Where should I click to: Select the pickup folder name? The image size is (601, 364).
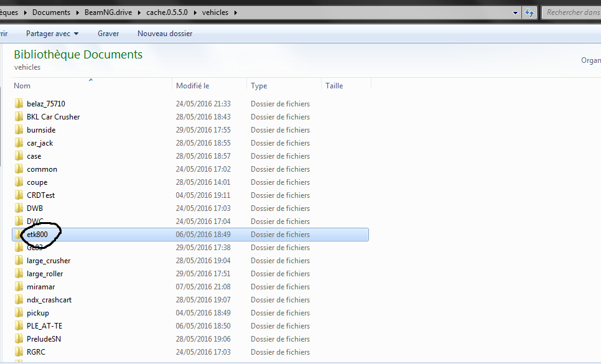(38, 313)
